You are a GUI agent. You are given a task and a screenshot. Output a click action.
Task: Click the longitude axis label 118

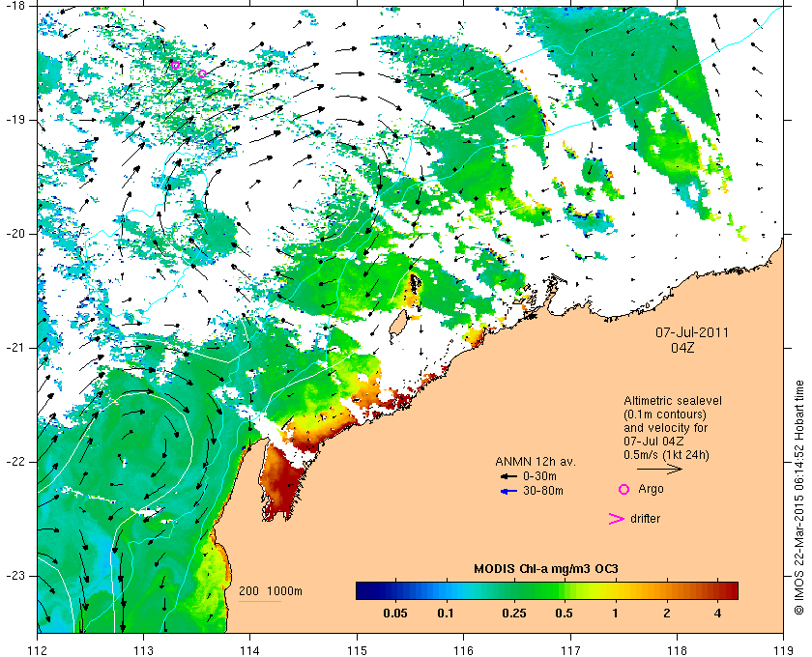point(677,649)
